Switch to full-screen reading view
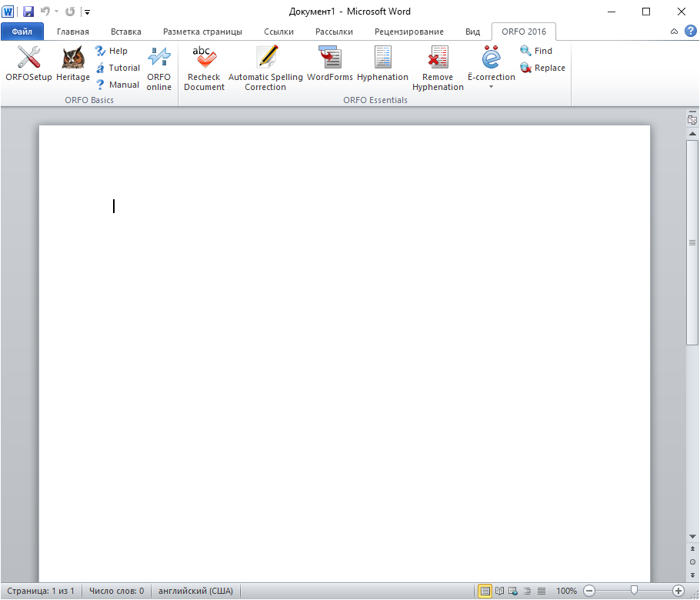Image resolution: width=700 pixels, height=600 pixels. tap(499, 591)
